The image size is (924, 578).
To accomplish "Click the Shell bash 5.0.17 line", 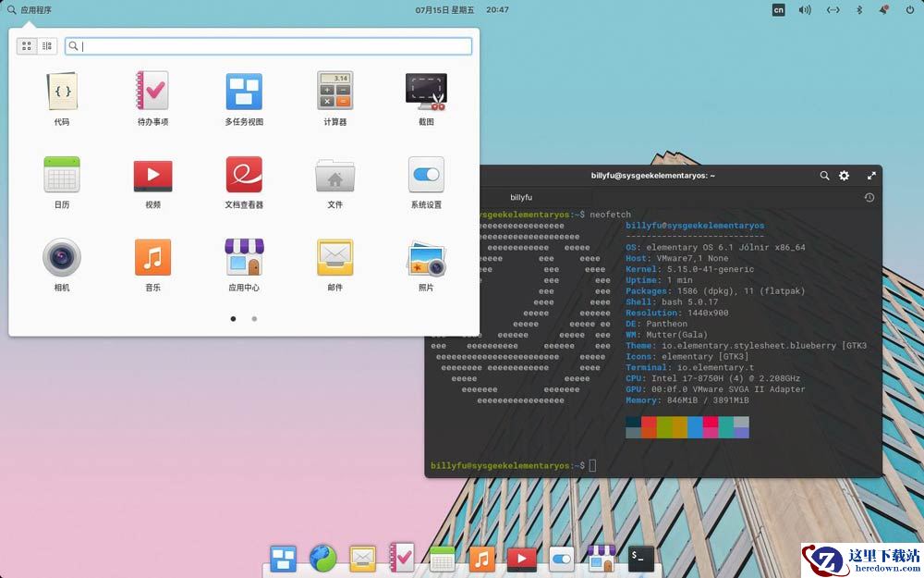I will point(672,302).
